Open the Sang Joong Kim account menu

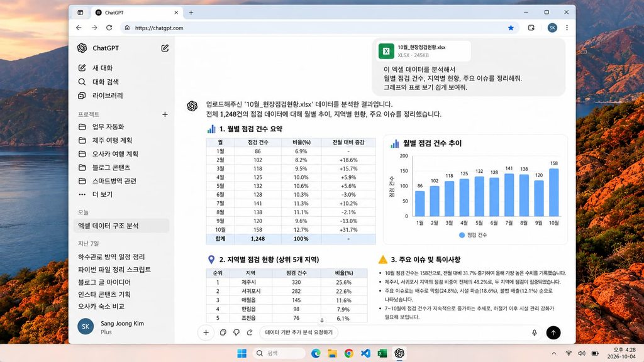121,327
